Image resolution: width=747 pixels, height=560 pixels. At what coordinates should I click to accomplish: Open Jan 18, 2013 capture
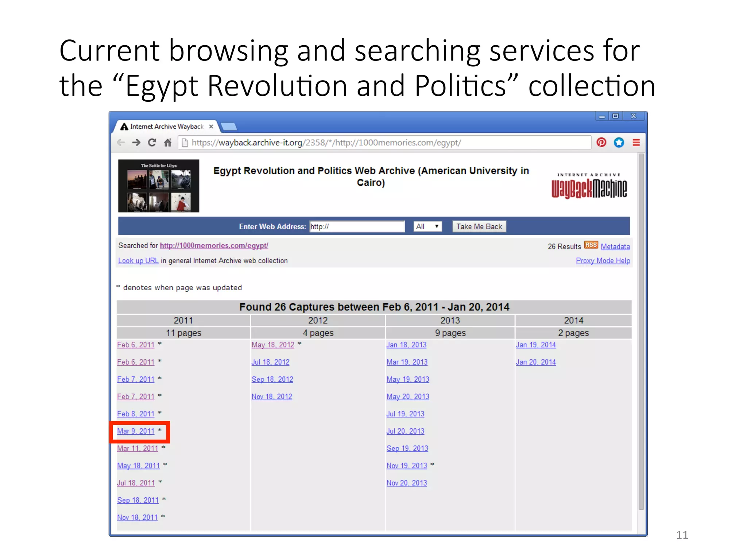(x=406, y=345)
